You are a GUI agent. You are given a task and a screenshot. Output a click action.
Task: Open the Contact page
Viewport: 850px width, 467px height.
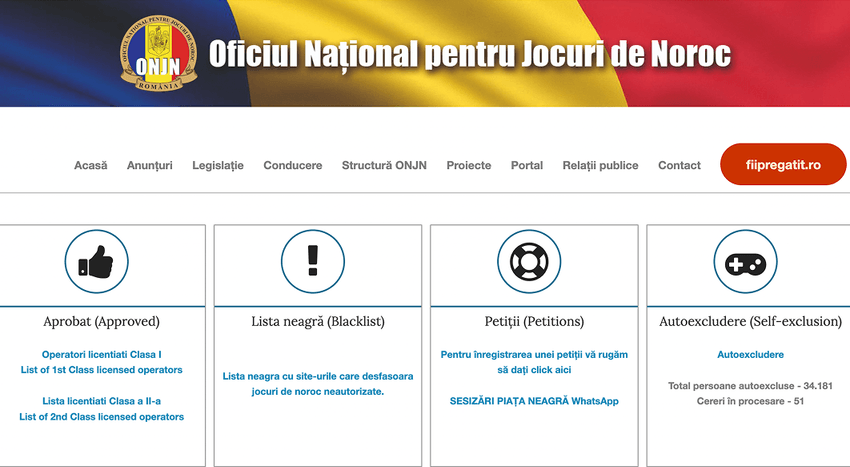point(679,165)
